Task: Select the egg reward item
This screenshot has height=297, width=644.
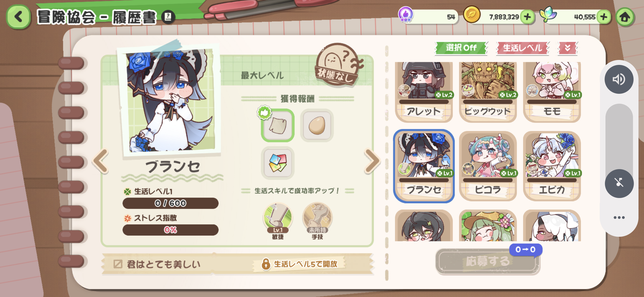Action: pos(317,125)
